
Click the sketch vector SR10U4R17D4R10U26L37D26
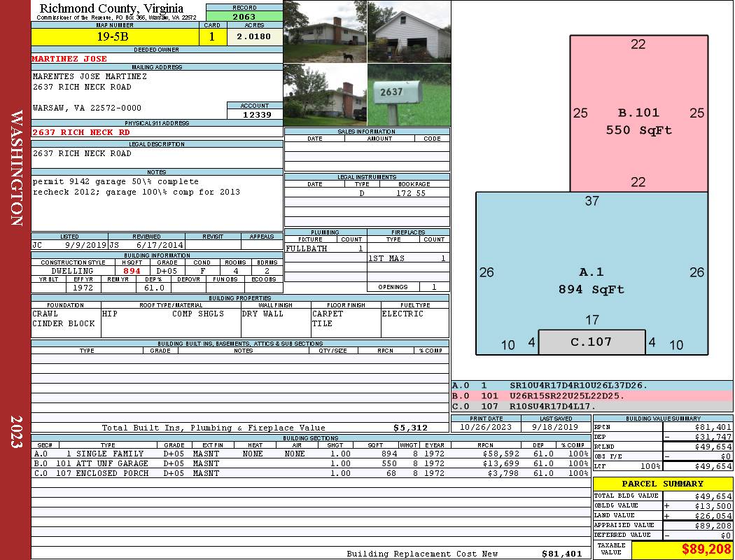578,386
